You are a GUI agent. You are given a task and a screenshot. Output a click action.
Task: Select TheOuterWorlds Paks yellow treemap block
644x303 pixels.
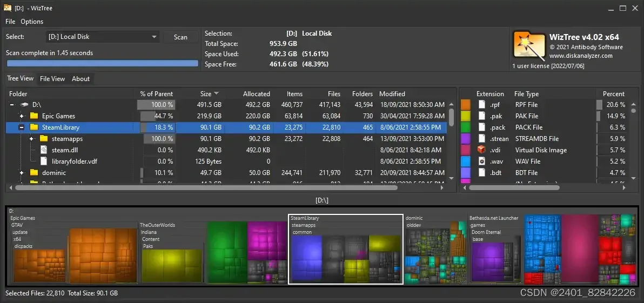172,265
